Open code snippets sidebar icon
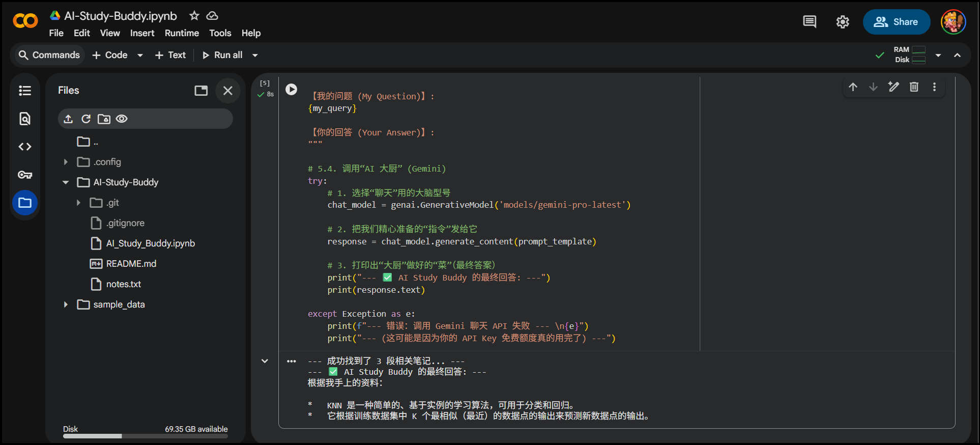Screen dimensions: 980x445 pos(25,147)
